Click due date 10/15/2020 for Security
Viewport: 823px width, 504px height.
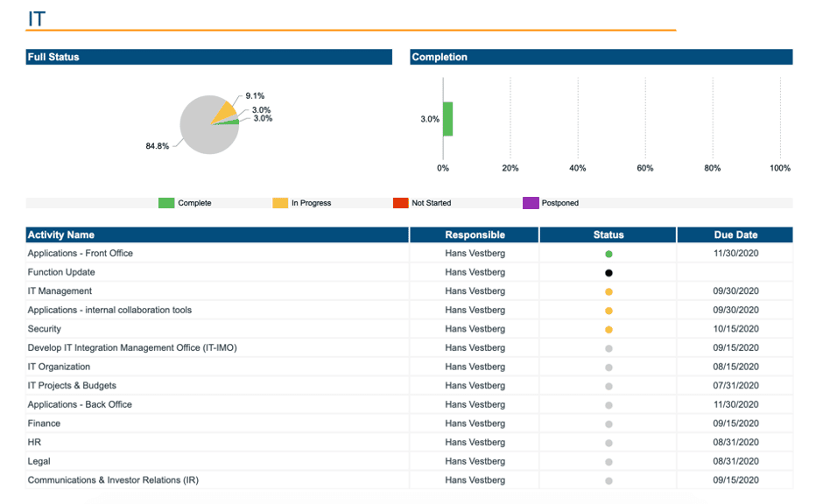click(735, 328)
